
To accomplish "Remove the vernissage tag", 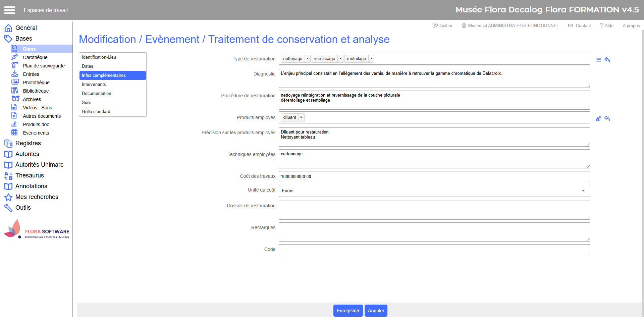I will pos(340,59).
